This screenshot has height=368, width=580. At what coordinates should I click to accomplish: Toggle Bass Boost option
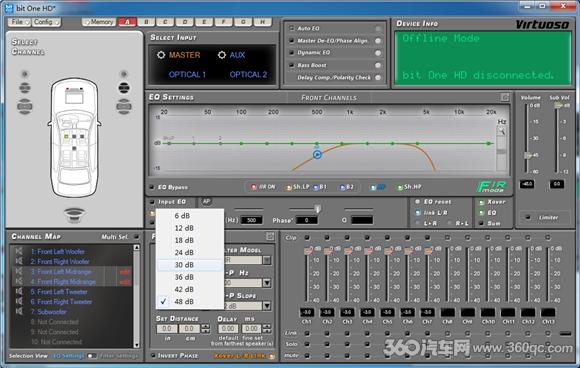tap(378, 65)
